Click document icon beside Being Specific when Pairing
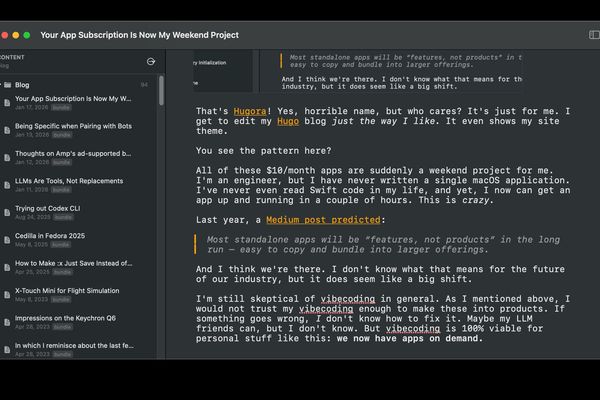Viewport: 600px width, 400px height. [7, 131]
